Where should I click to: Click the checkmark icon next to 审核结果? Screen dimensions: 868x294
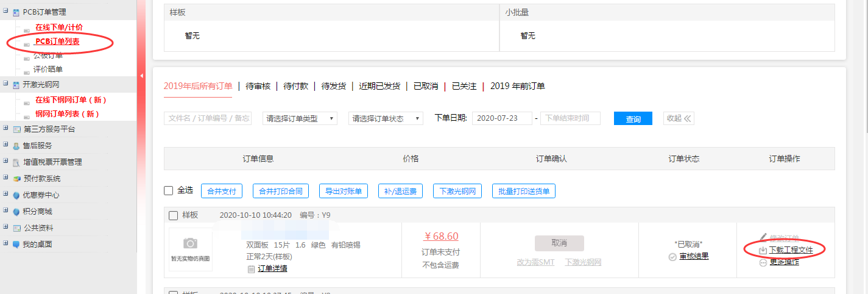(x=672, y=257)
